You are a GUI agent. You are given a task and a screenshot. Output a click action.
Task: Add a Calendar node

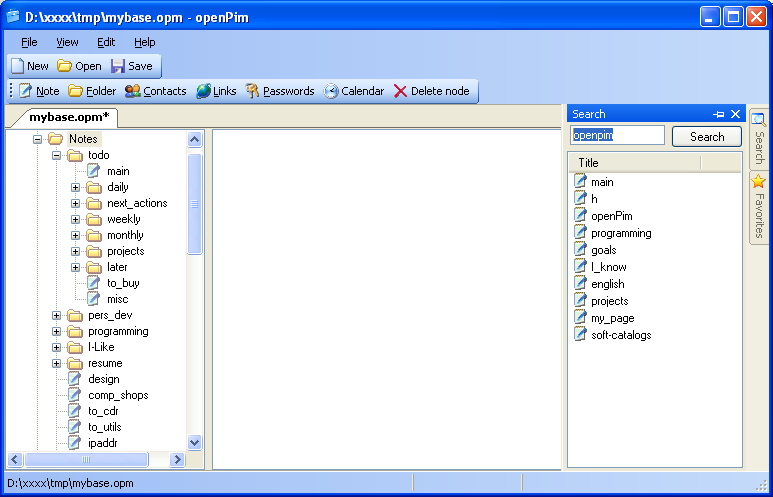[x=353, y=91]
